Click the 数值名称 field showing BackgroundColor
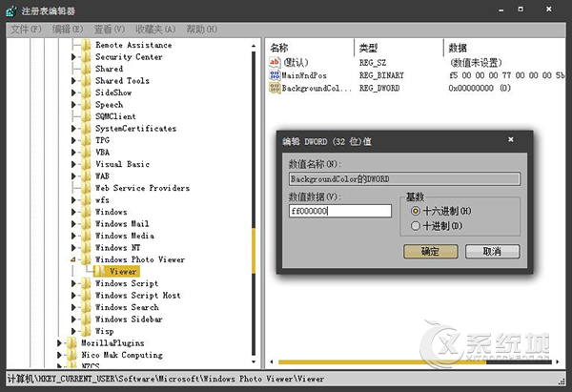572x392 pixels. pyautogui.click(x=404, y=179)
